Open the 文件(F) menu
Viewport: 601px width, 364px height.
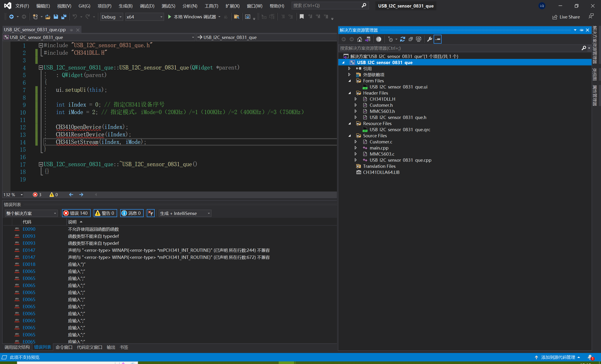coord(22,6)
